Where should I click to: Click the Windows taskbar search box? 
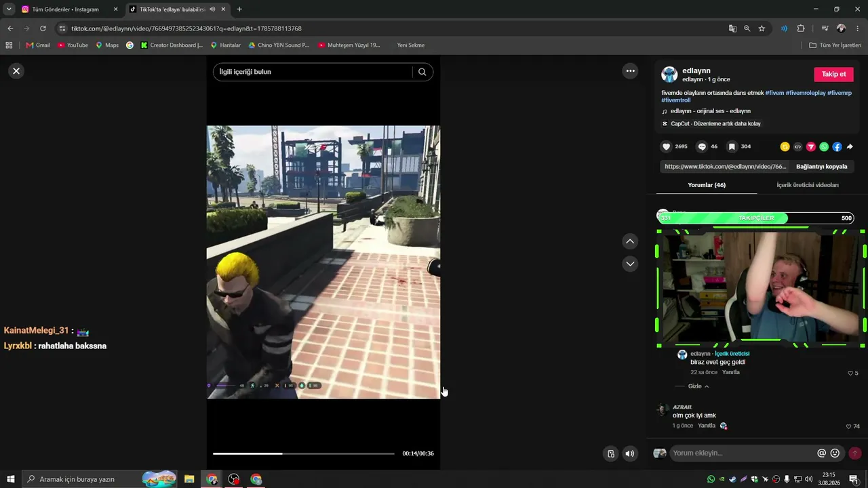[x=100, y=479]
